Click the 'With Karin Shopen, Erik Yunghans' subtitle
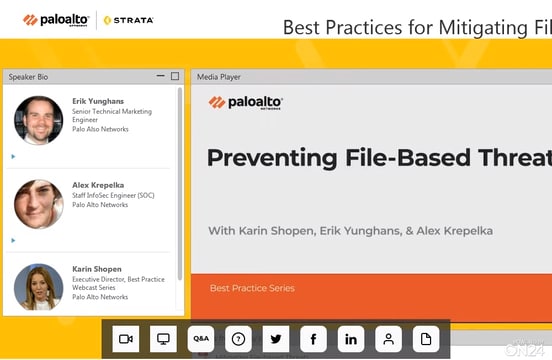 click(x=350, y=231)
